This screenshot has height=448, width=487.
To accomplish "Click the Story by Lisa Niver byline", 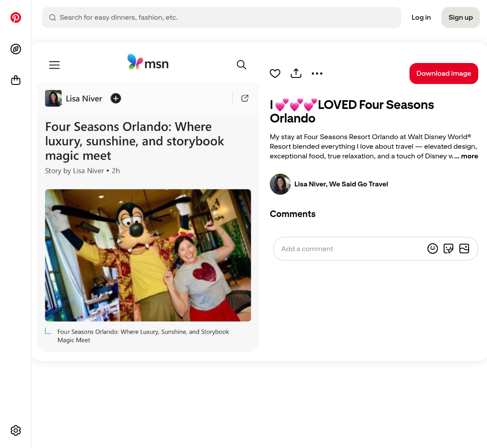I will coord(82,171).
